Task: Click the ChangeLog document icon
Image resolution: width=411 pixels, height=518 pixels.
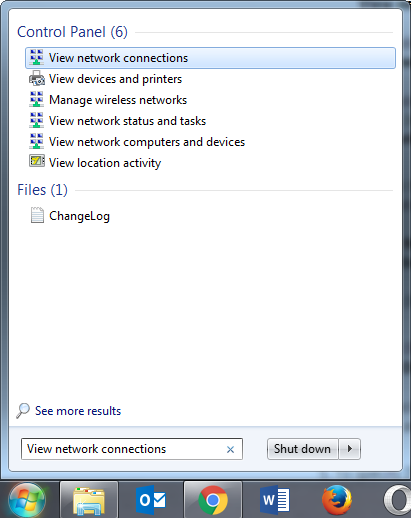Action: (x=37, y=215)
